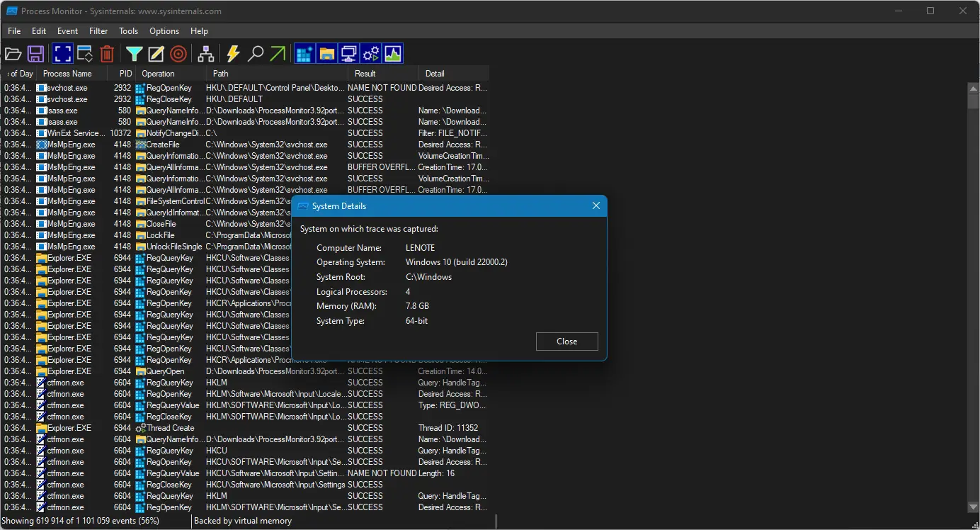Image resolution: width=980 pixels, height=530 pixels.
Task: Open Find with the magnifier icon
Action: pos(256,54)
